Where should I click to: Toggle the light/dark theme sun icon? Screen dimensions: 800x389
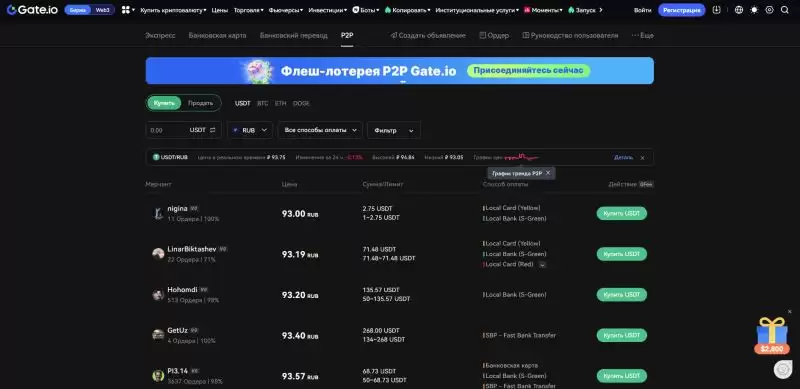[x=754, y=10]
